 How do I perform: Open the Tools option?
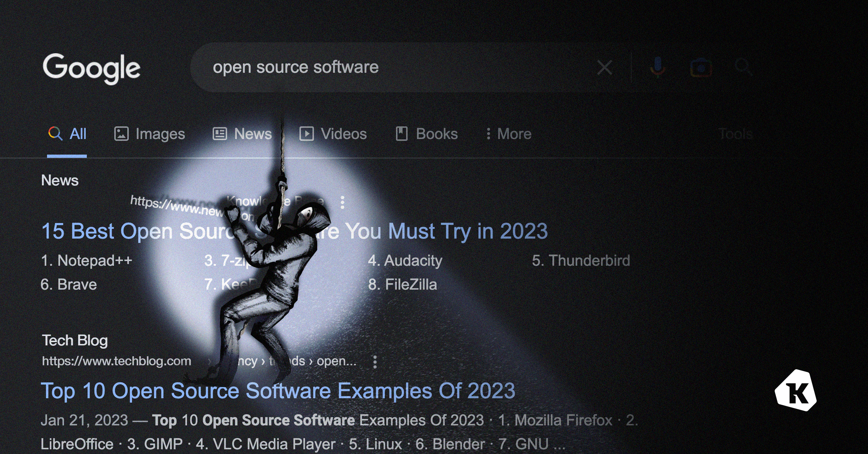pyautogui.click(x=736, y=134)
